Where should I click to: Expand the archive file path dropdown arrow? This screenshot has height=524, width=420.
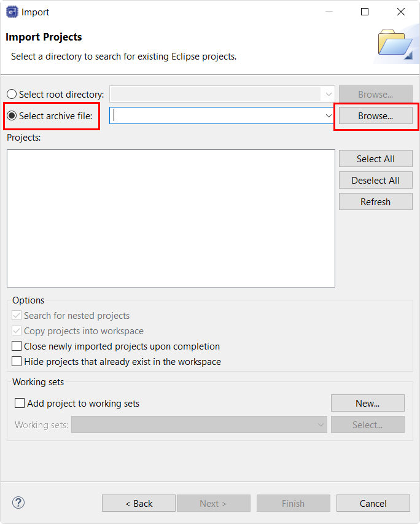click(x=329, y=115)
